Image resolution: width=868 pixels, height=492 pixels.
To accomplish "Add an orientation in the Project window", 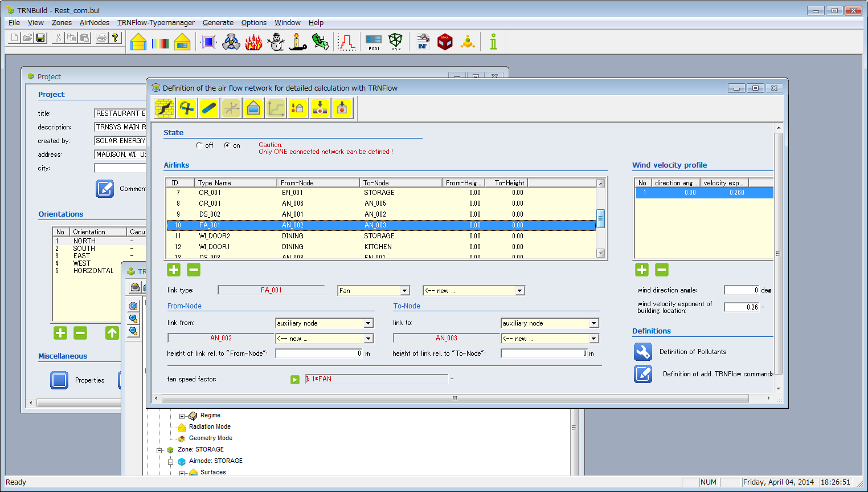I will tap(60, 333).
